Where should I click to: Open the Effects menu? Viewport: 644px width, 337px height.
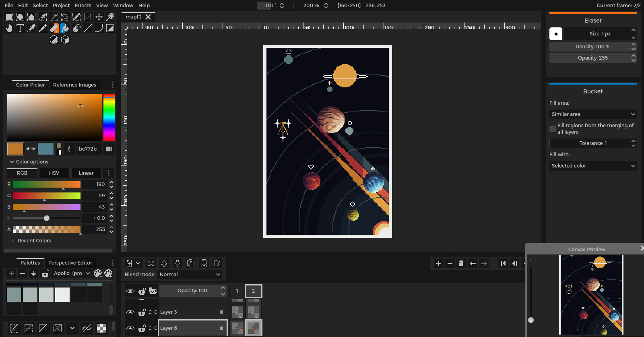pyautogui.click(x=83, y=5)
